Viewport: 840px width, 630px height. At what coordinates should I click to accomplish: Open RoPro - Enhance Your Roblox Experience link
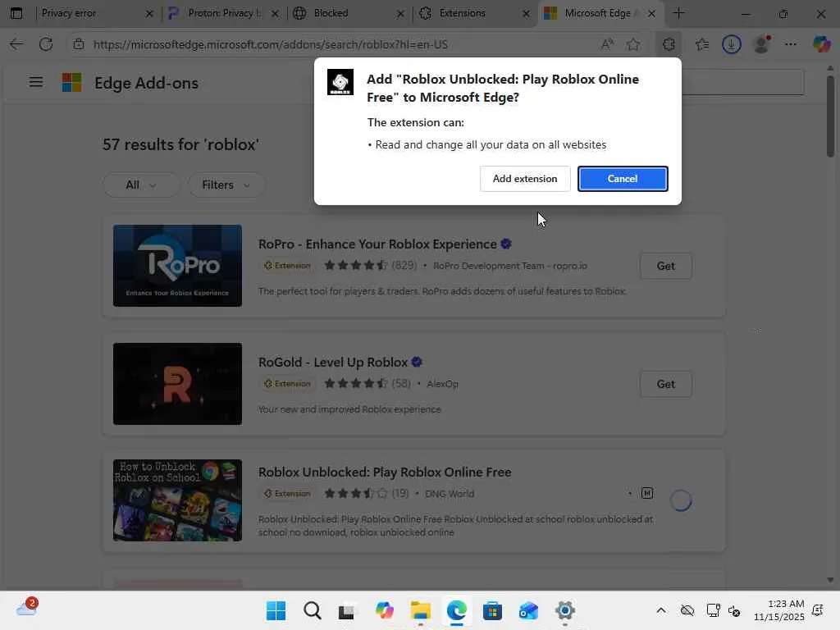377,244
